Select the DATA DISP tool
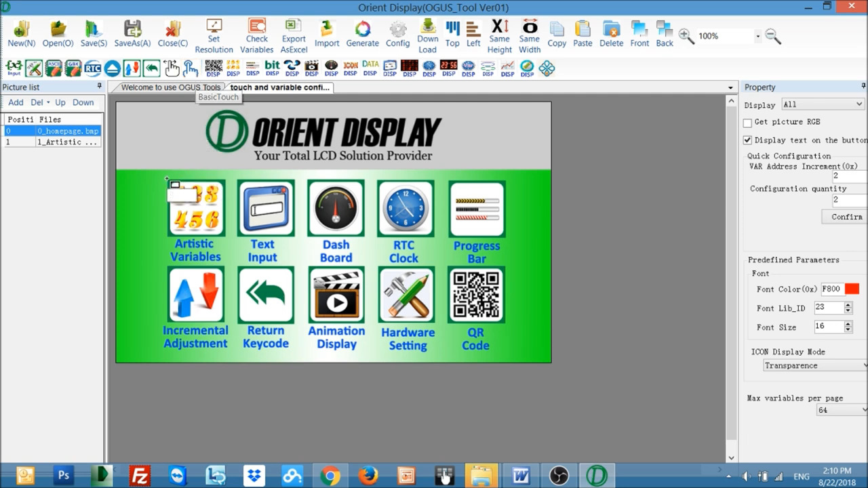The height and width of the screenshot is (488, 868). pos(370,68)
